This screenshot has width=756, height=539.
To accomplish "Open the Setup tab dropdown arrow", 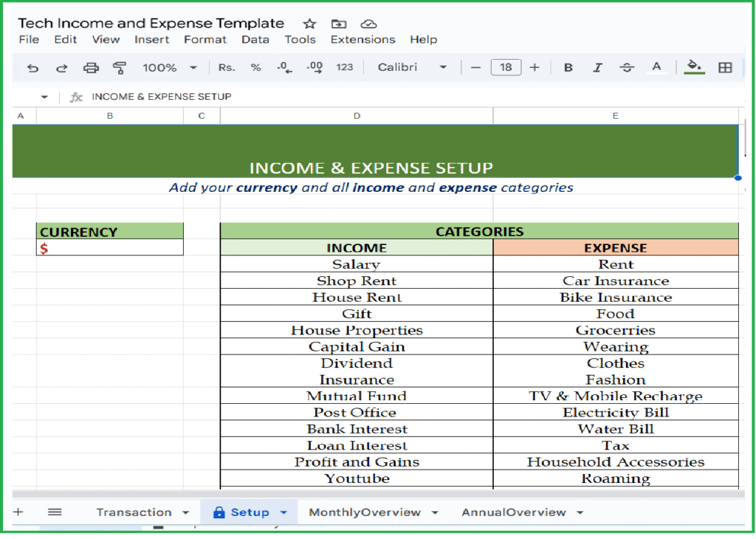I will 283,512.
